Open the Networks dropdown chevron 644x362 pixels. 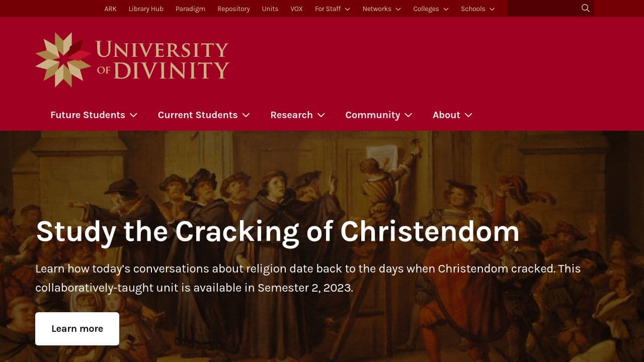click(398, 9)
